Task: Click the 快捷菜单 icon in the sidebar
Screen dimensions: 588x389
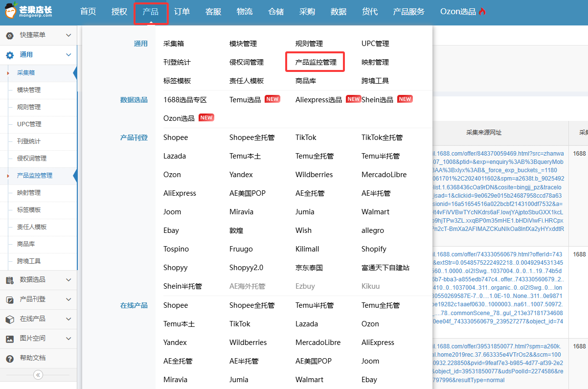Action: 10,35
